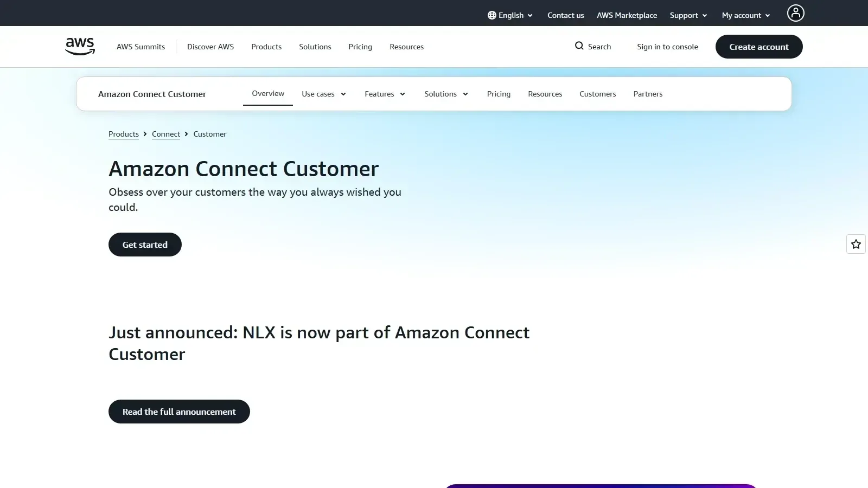Screen dimensions: 868x488
Task: Expand the Features dropdown
Action: 385,94
